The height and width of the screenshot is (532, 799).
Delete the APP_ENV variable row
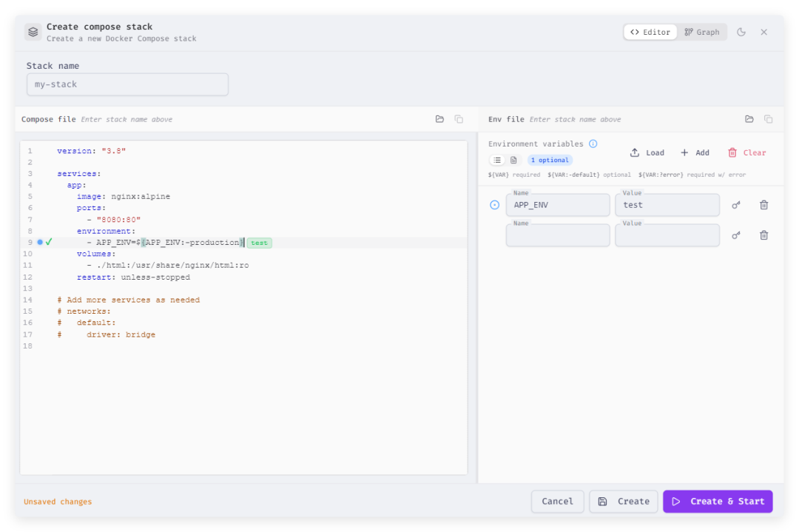(763, 206)
